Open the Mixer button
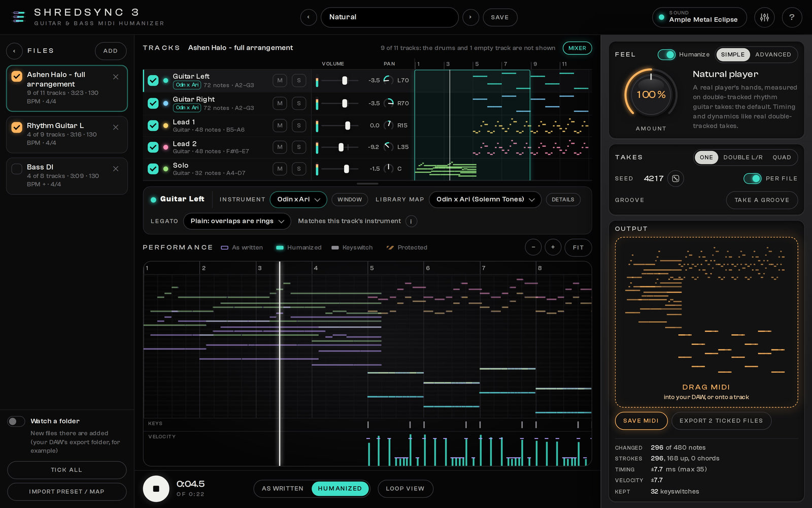812x508 pixels. [577, 48]
